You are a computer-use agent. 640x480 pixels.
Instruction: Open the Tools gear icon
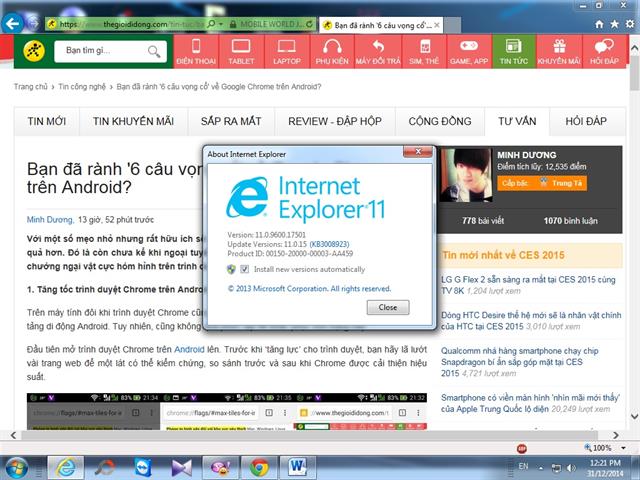[x=630, y=24]
